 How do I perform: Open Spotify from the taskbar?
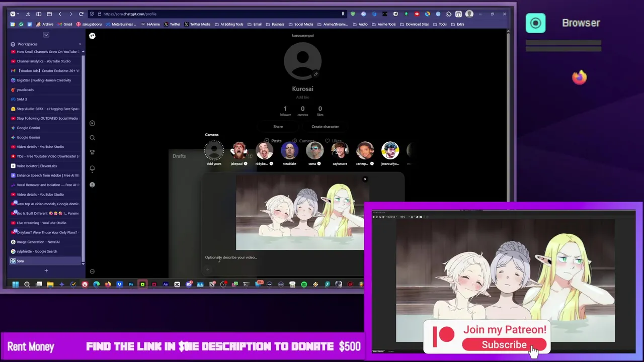pyautogui.click(x=304, y=285)
